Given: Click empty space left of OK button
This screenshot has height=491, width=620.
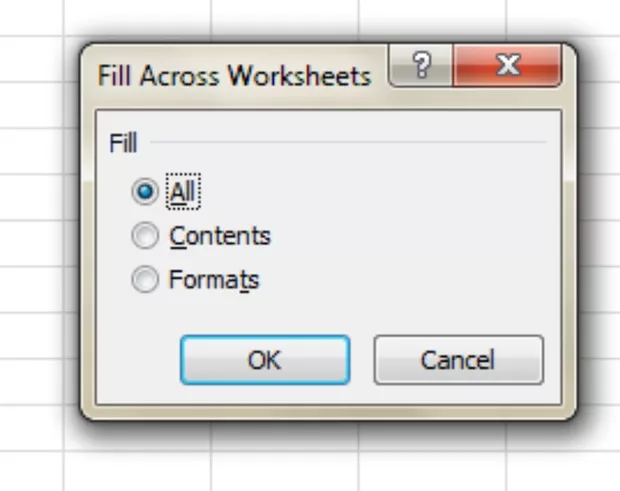Looking at the screenshot, I should click(135, 360).
